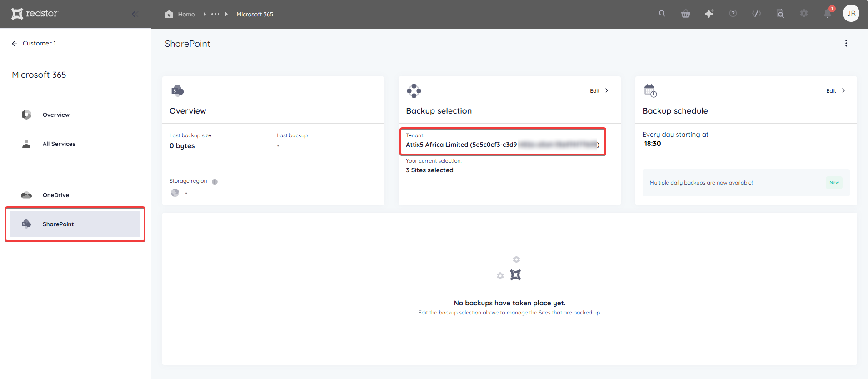Open the SharePoint page three-dot menu
Screen dimensions: 868x379
click(x=846, y=43)
